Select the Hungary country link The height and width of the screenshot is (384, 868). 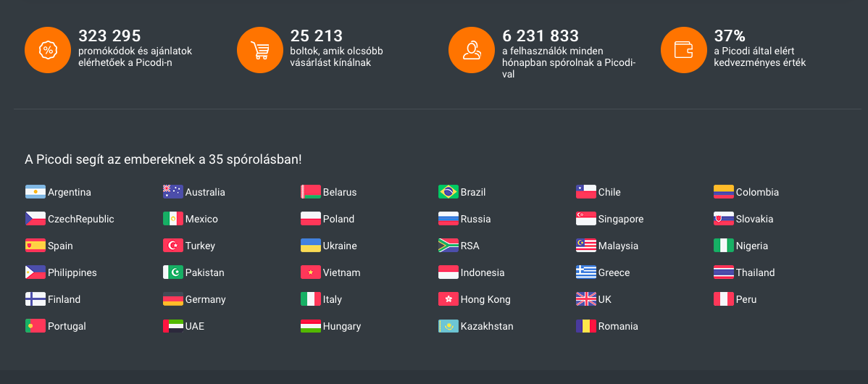[341, 326]
